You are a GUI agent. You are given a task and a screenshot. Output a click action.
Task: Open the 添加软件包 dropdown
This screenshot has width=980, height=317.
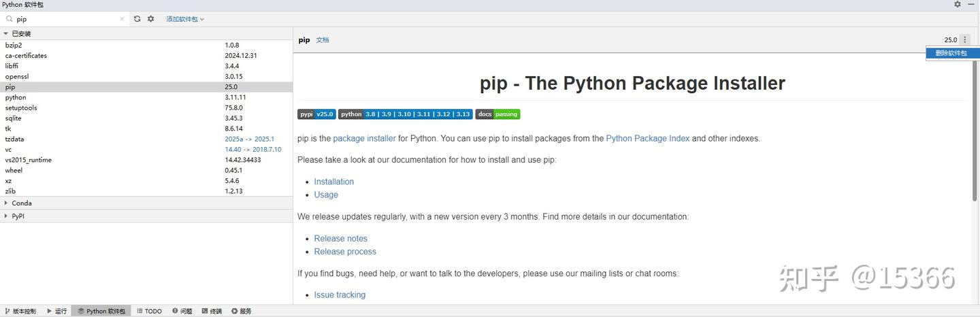185,19
